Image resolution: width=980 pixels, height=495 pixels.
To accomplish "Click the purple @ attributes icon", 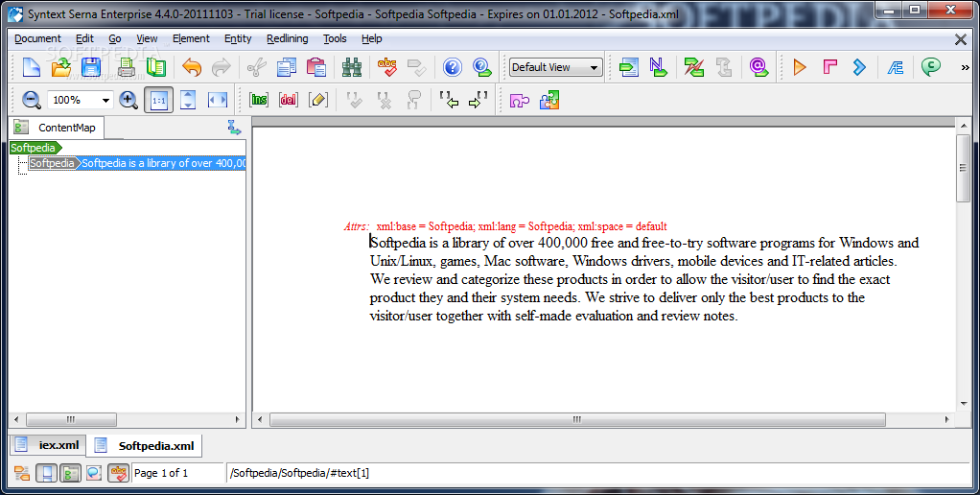I will click(x=758, y=67).
